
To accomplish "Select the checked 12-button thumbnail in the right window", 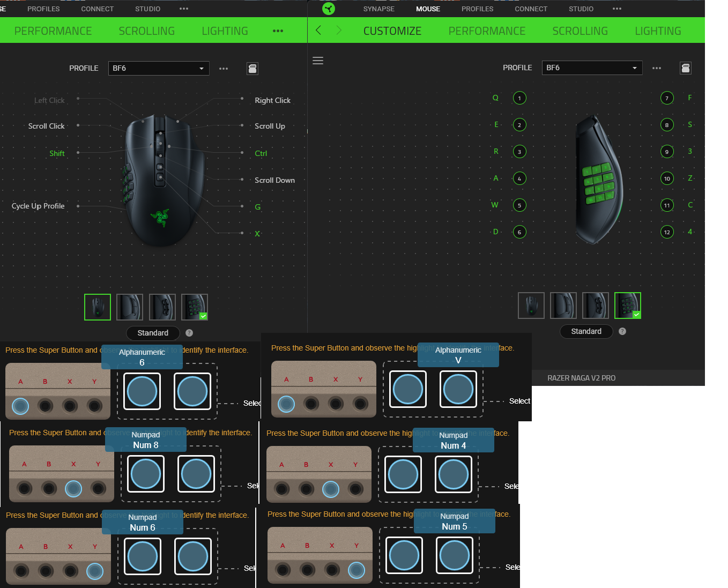I will [627, 306].
